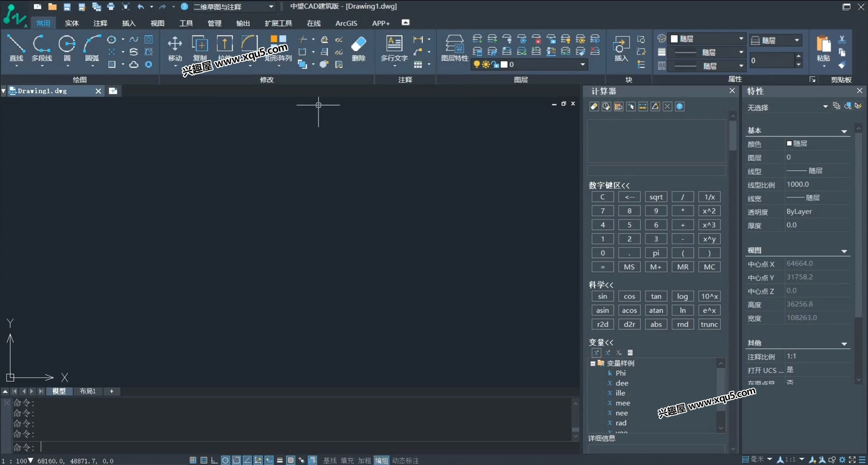868x465 pixels.
Task: Open the 实体 ribbon tab
Action: point(72,23)
